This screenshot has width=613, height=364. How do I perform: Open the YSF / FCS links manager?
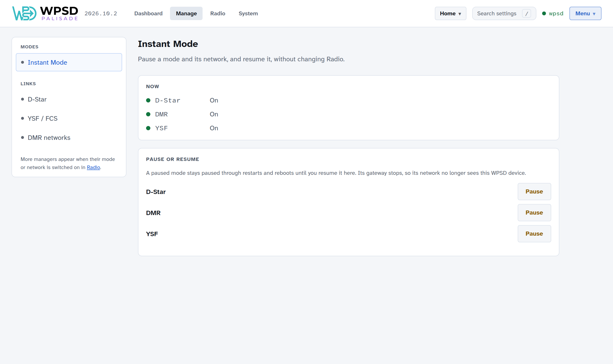tap(69, 119)
